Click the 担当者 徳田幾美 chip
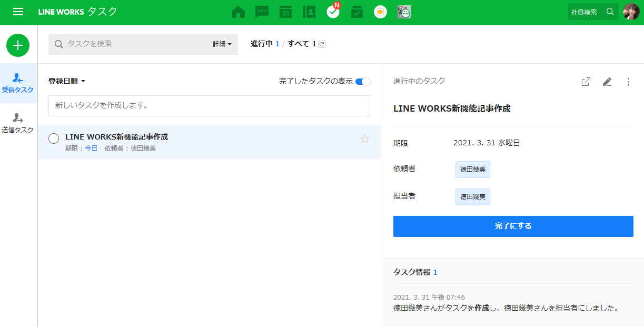The image size is (644, 327). coord(473,197)
